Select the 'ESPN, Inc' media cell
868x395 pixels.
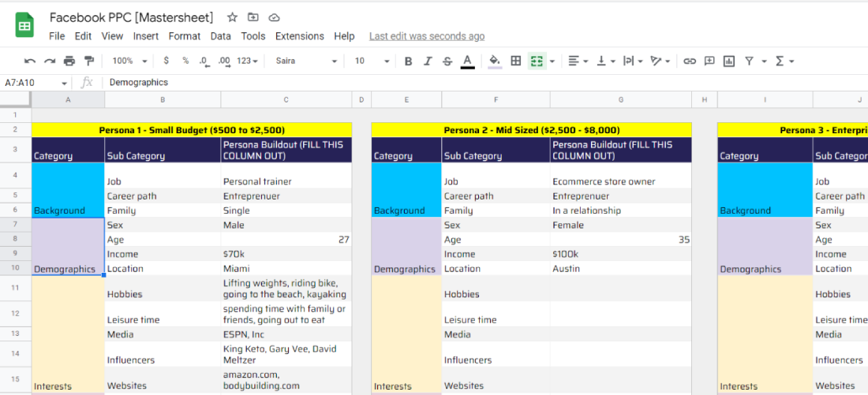[286, 334]
